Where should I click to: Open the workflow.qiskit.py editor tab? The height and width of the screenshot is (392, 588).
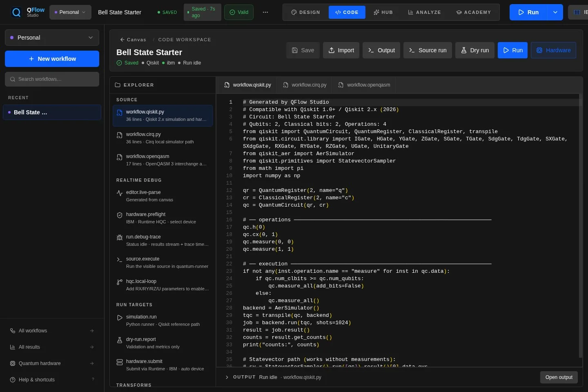point(247,85)
